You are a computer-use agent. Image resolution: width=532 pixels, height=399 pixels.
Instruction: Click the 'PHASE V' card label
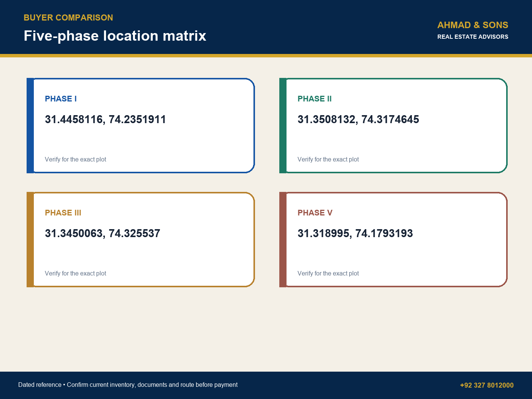(315, 213)
